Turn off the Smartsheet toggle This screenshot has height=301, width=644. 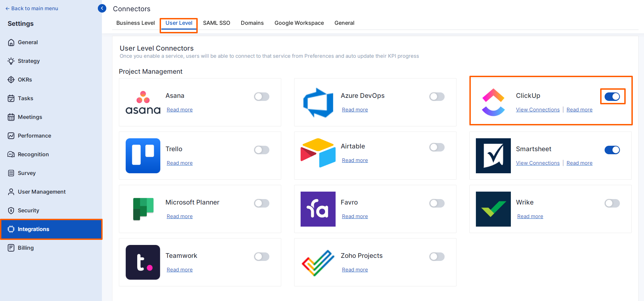[612, 150]
